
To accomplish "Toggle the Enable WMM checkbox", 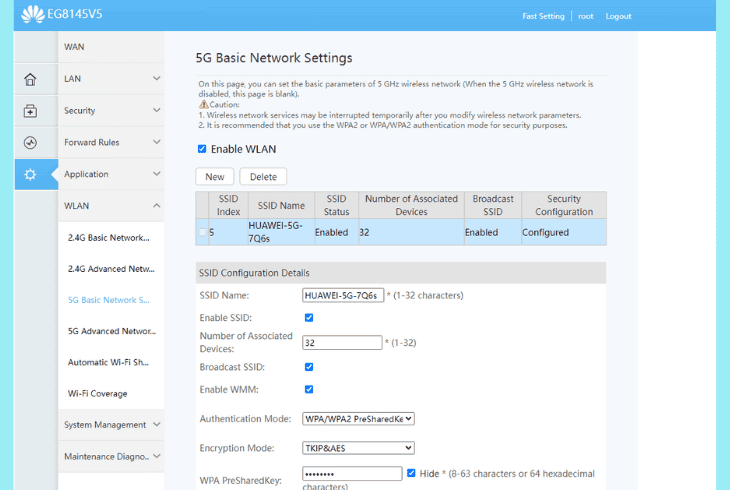I will 309,389.
